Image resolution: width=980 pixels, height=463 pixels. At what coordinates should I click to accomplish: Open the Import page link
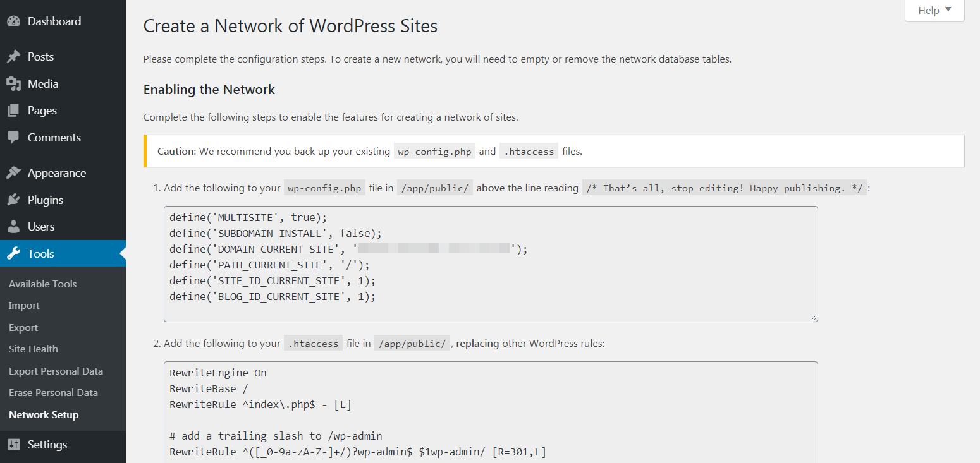click(23, 305)
